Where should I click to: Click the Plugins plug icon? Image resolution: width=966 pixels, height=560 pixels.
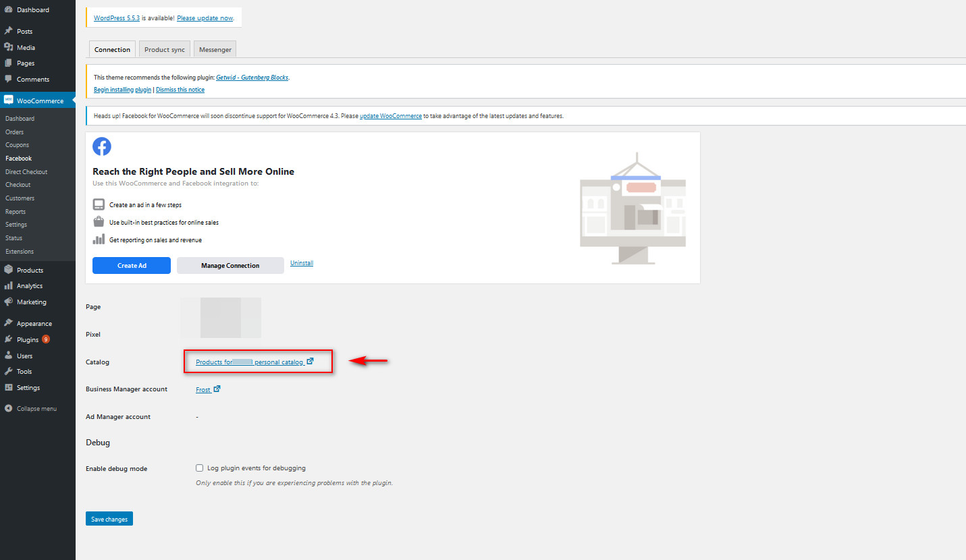pyautogui.click(x=8, y=339)
